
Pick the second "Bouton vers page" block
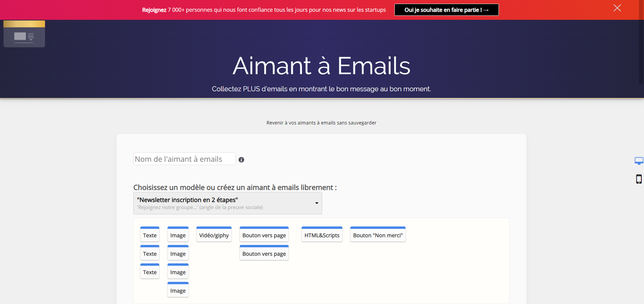pyautogui.click(x=264, y=253)
